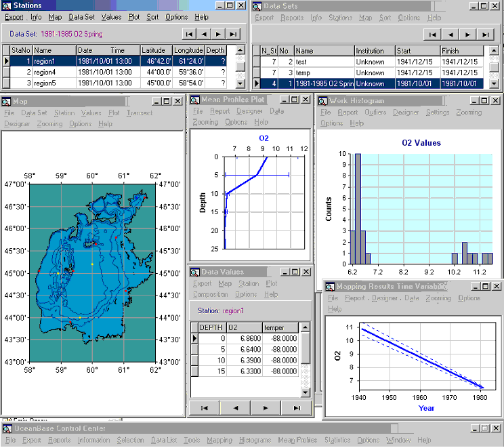The image size is (504, 448).
Task: Open Export menu in Stations window
Action: point(14,18)
